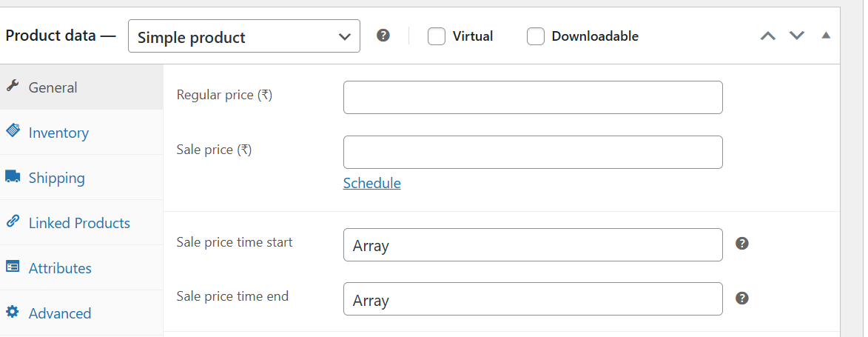Click help icon next to product type dropdown

pyautogui.click(x=383, y=36)
